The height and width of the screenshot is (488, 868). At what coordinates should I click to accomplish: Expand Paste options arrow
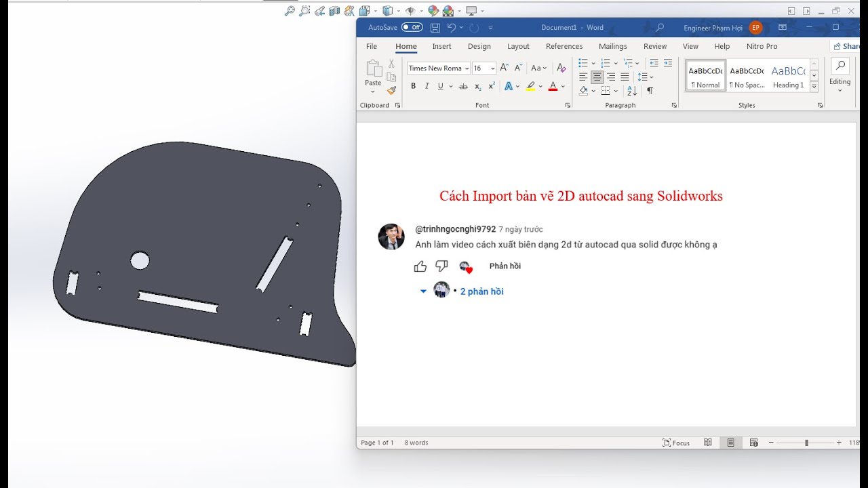(x=373, y=91)
